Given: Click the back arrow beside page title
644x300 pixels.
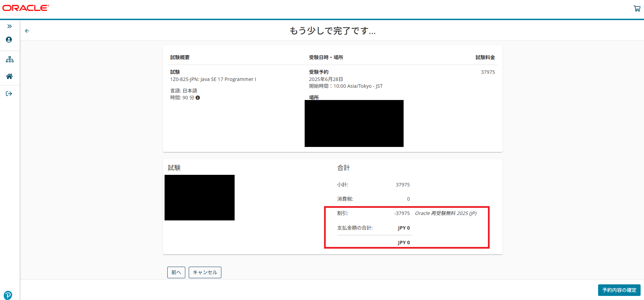Looking at the screenshot, I should pyautogui.click(x=27, y=31).
